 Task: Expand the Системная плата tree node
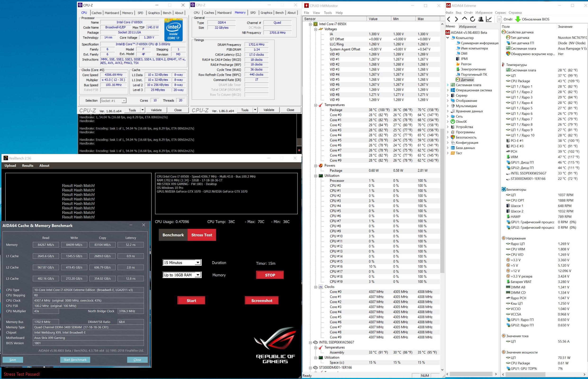pos(448,85)
